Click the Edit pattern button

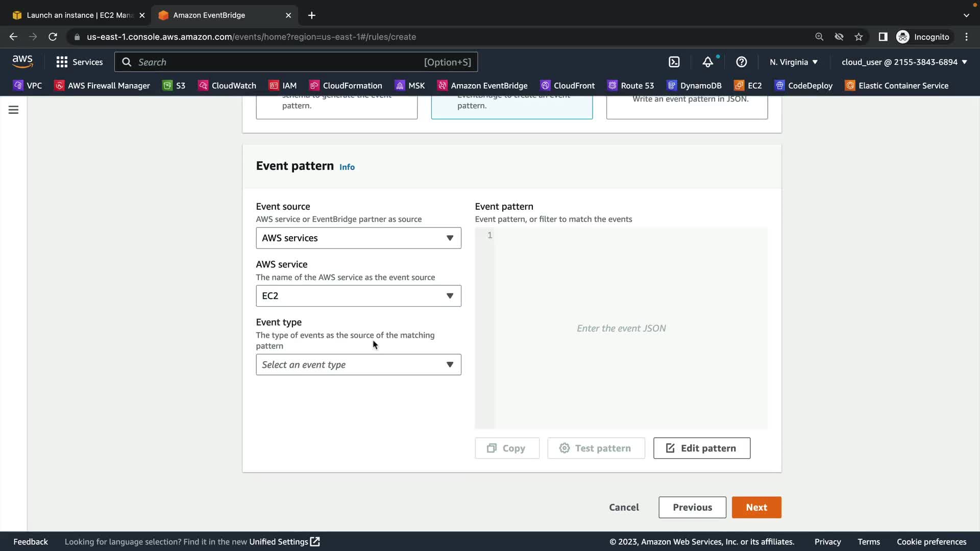click(x=701, y=448)
